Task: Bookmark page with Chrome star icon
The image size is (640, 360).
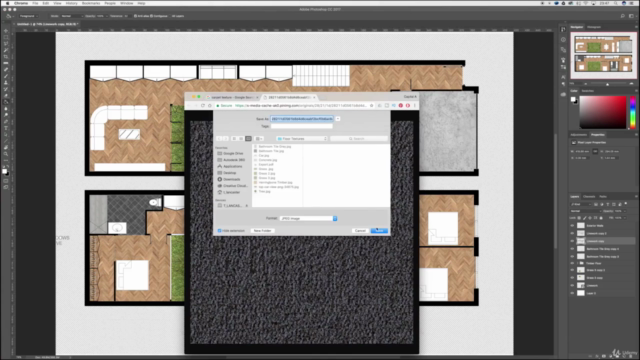Action: (x=371, y=105)
